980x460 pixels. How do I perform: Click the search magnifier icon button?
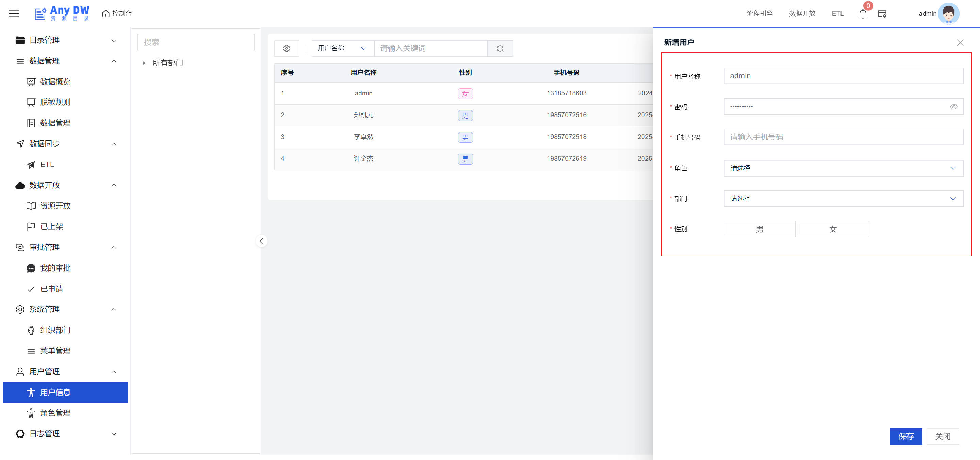click(x=500, y=48)
